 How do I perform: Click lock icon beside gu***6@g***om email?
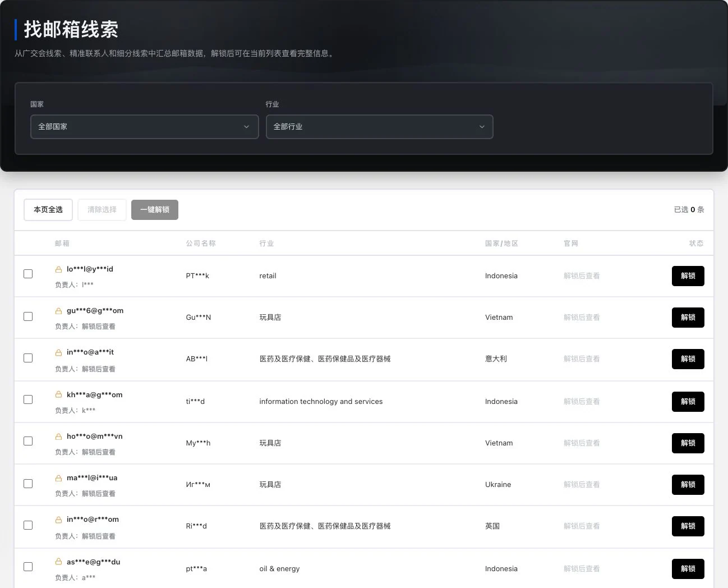tap(58, 311)
